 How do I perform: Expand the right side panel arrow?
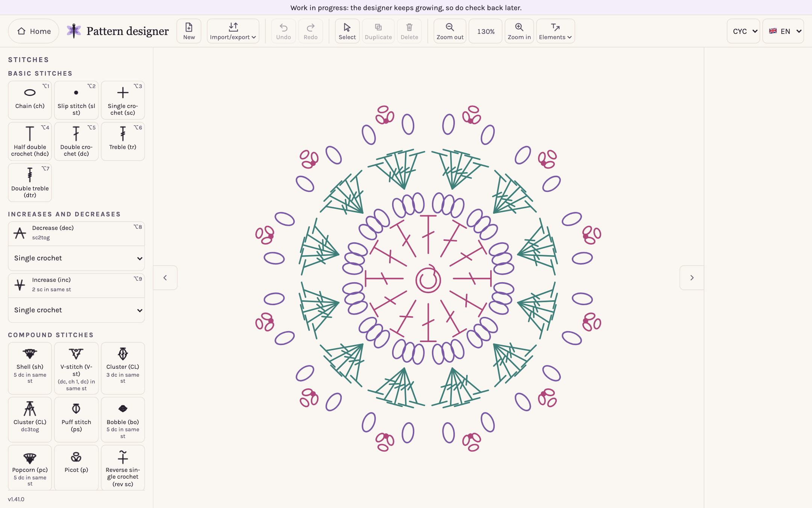click(x=692, y=278)
